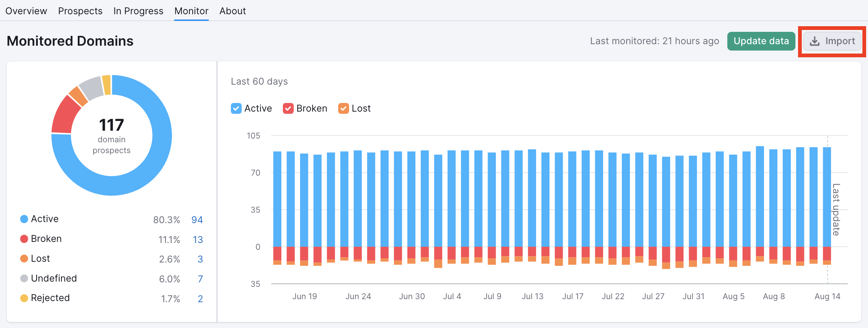
Task: Click the 7 undefined domains count
Action: pos(200,279)
